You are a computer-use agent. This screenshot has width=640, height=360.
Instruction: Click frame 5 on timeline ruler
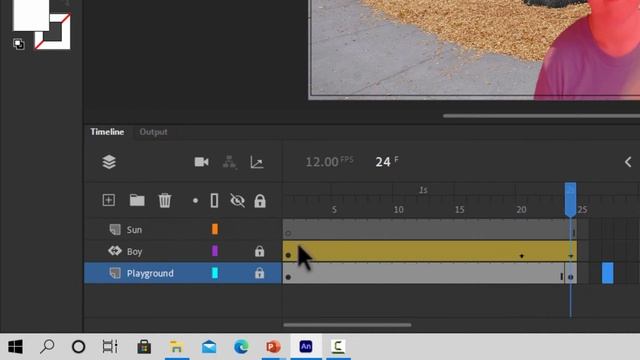[x=334, y=209]
